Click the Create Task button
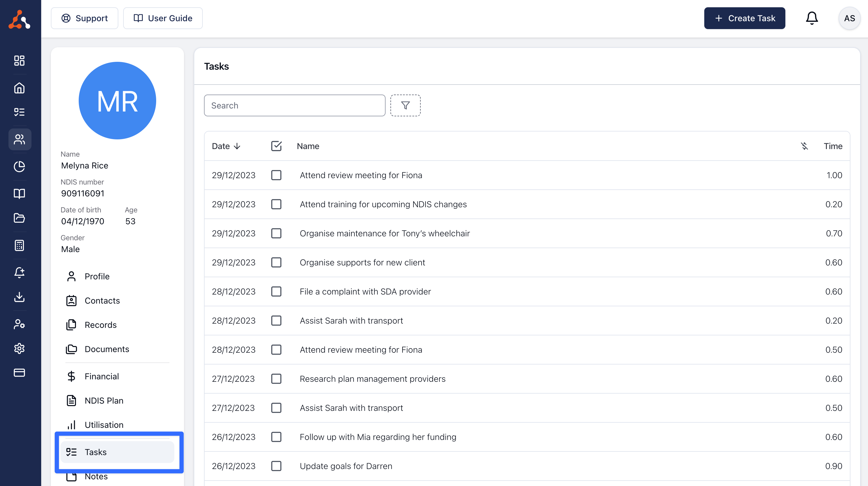 coord(744,18)
